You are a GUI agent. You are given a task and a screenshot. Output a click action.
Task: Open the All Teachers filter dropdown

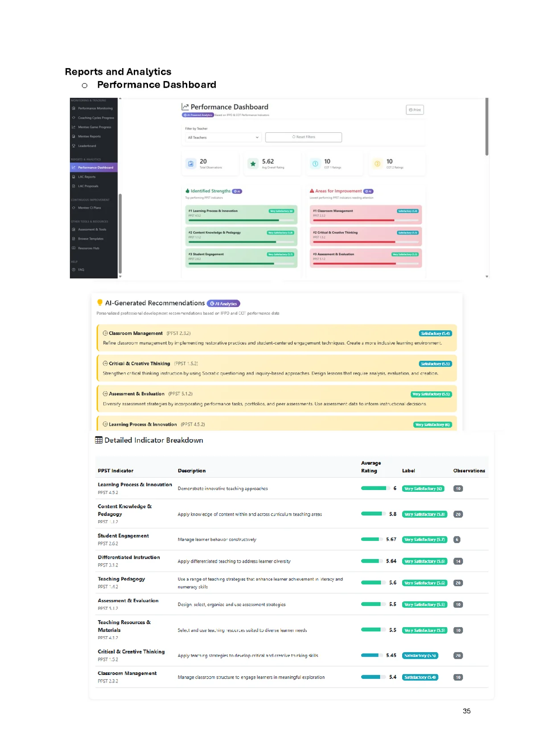pyautogui.click(x=223, y=138)
